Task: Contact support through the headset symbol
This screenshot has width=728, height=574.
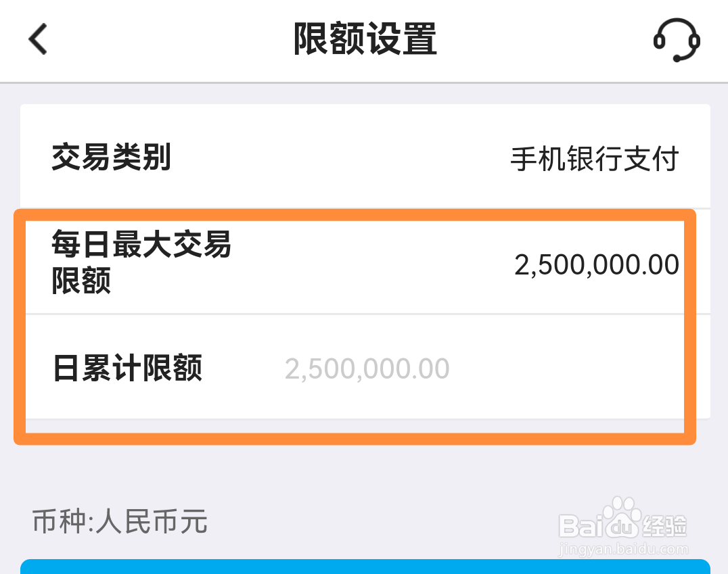Action: pyautogui.click(x=676, y=41)
